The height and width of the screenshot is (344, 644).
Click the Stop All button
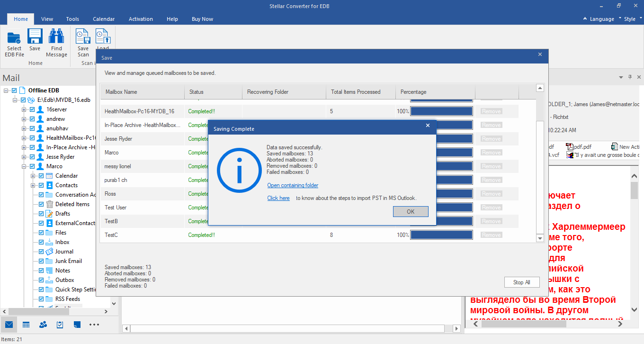pyautogui.click(x=521, y=282)
